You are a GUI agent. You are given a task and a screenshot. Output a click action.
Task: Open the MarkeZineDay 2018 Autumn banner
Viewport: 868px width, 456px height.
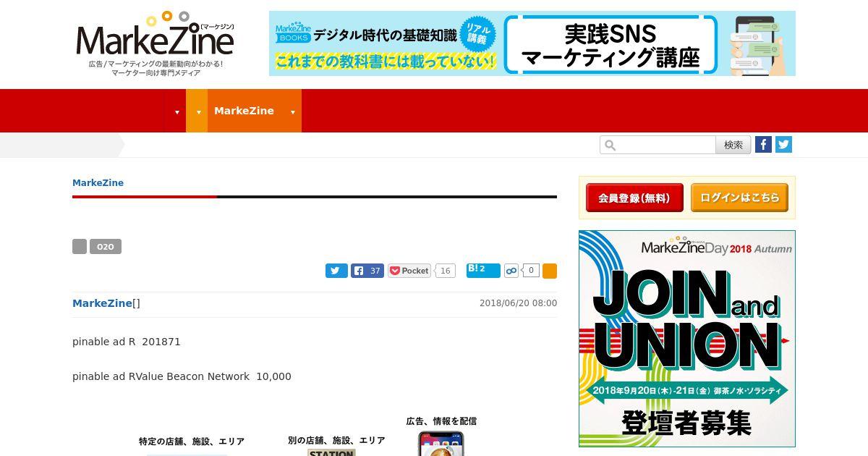(687, 339)
